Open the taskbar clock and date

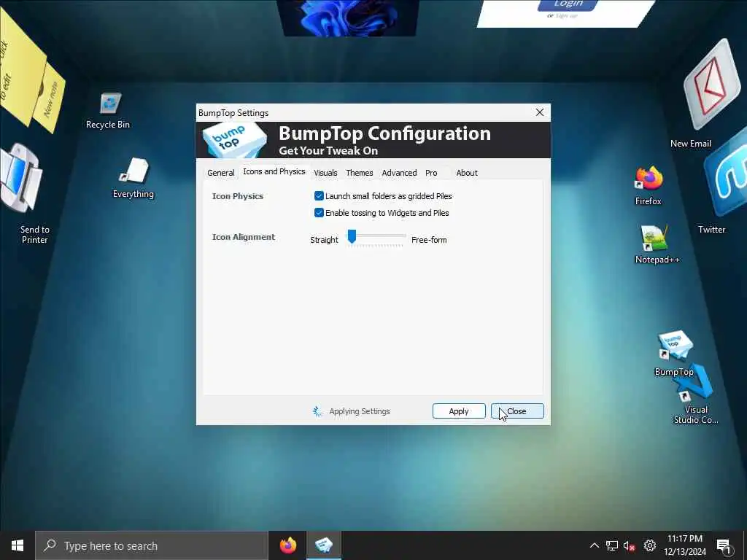tap(685, 545)
